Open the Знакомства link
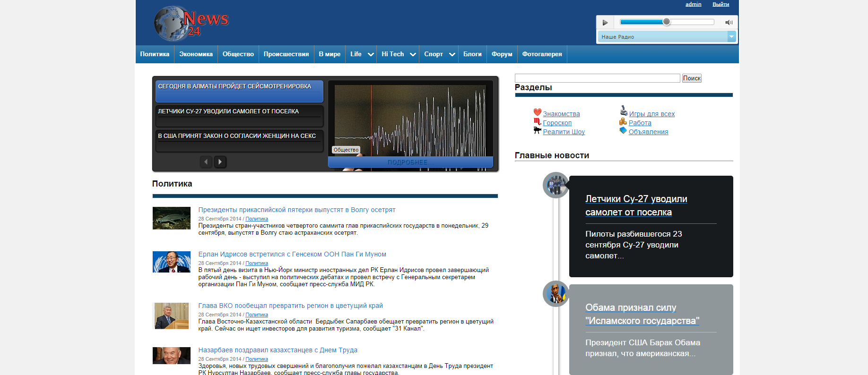 561,114
